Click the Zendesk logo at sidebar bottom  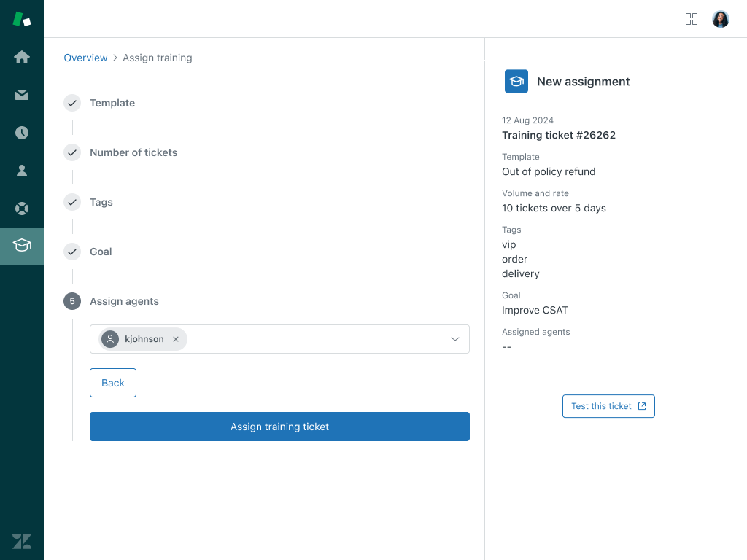pyautogui.click(x=21, y=542)
